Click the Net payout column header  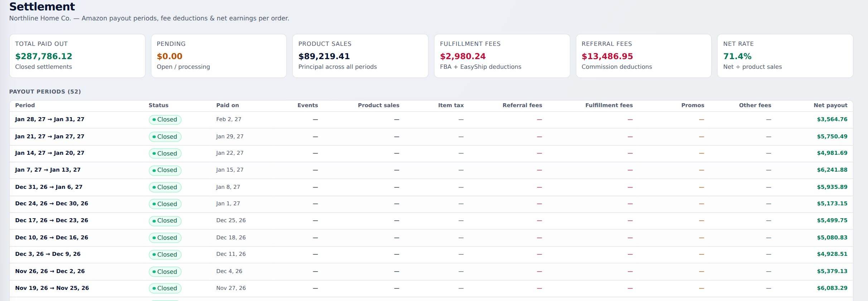pyautogui.click(x=830, y=105)
